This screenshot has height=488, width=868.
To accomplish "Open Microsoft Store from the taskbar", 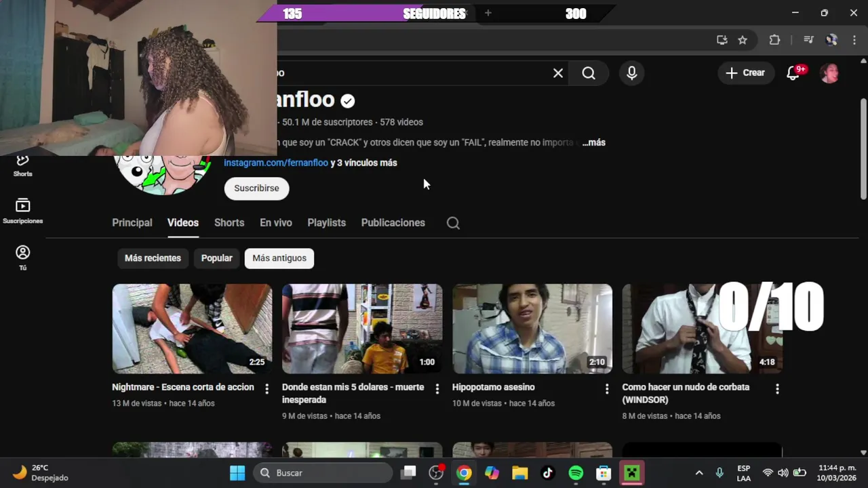I will 604,472.
